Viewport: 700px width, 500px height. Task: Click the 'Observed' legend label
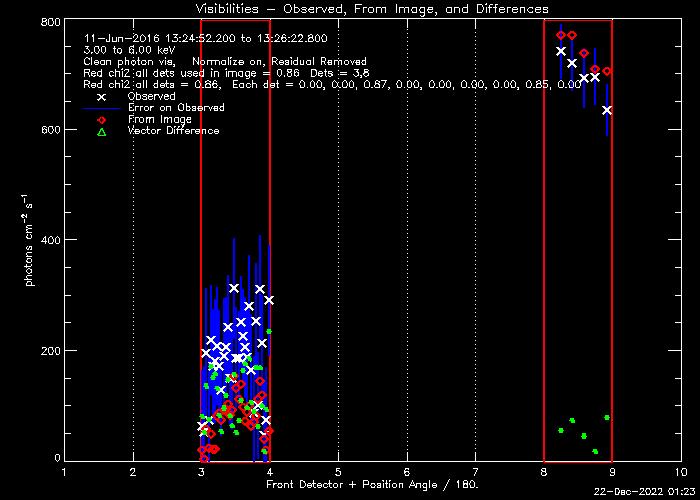click(151, 96)
